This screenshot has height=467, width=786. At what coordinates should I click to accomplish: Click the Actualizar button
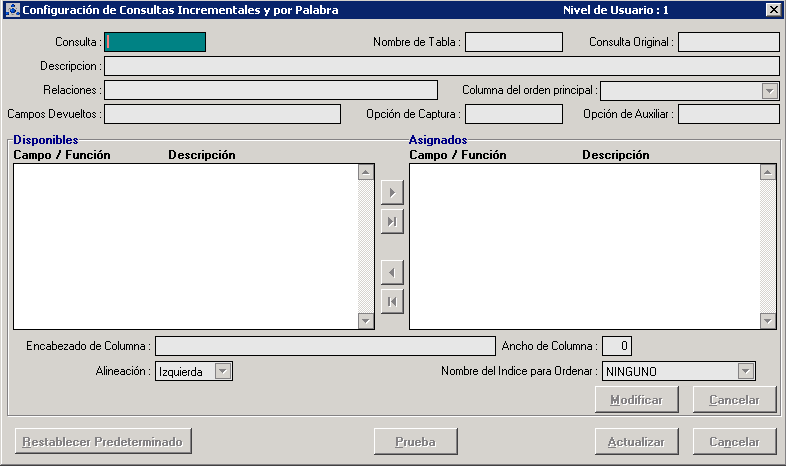(636, 441)
